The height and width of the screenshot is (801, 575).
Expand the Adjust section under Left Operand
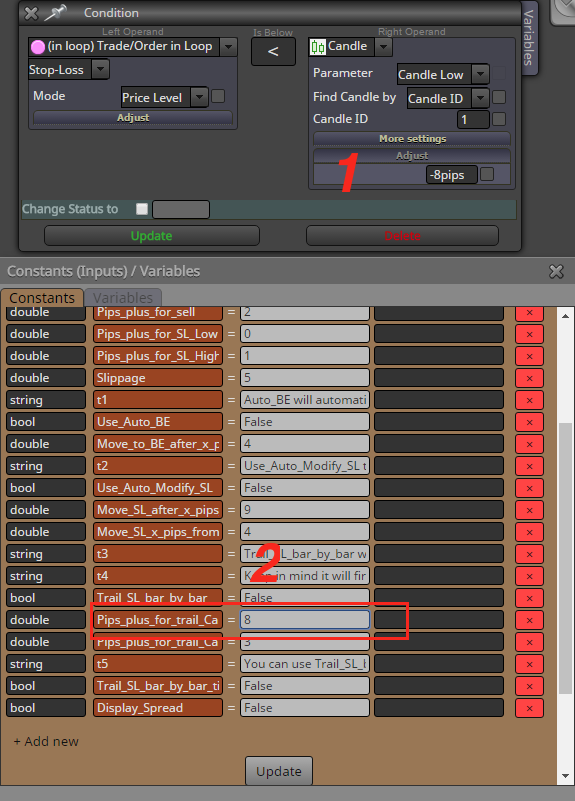(x=133, y=117)
